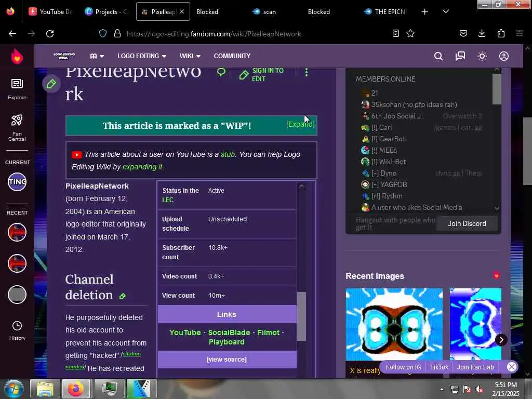Click the Join Discord button

(467, 223)
